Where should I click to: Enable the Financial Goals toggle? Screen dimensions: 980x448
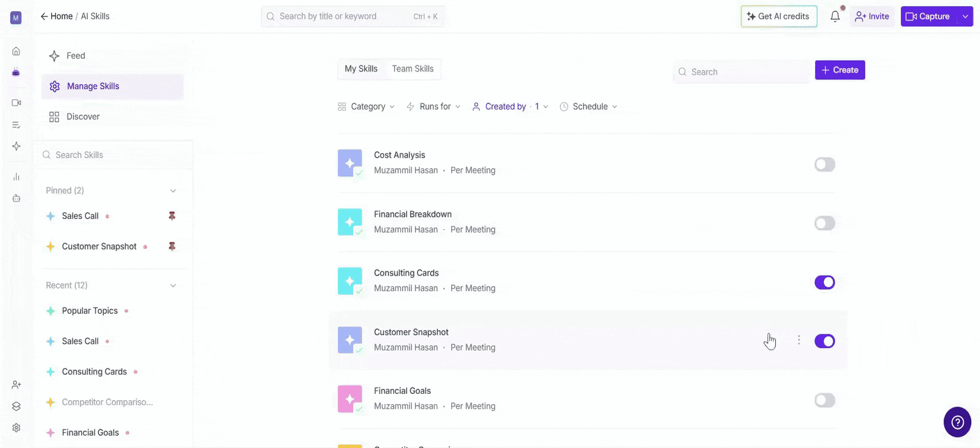pos(825,400)
